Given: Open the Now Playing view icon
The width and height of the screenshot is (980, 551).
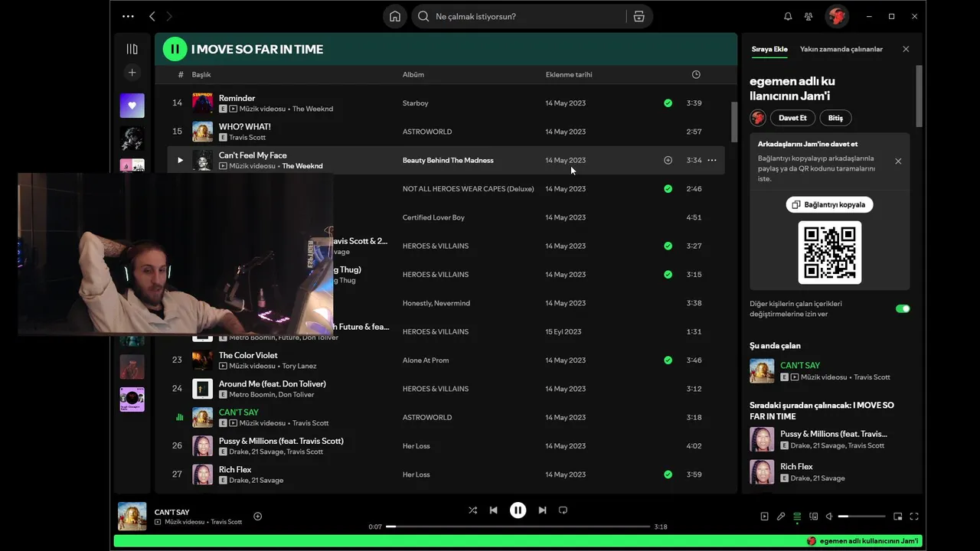Looking at the screenshot, I should [764, 517].
